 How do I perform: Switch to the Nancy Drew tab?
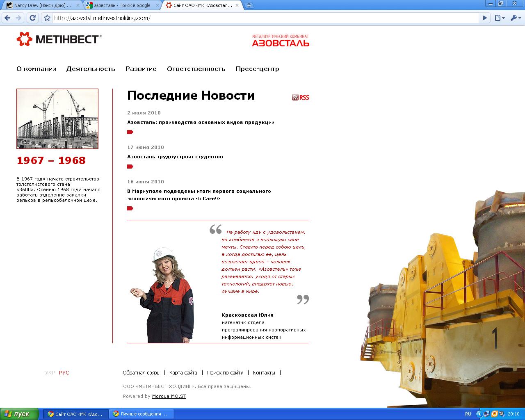tap(42, 5)
